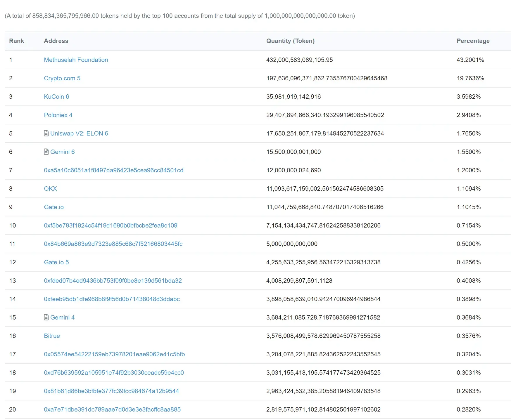Image resolution: width=511 pixels, height=420 pixels.
Task: Open the KuCoin 6 holder link
Action: 56,97
